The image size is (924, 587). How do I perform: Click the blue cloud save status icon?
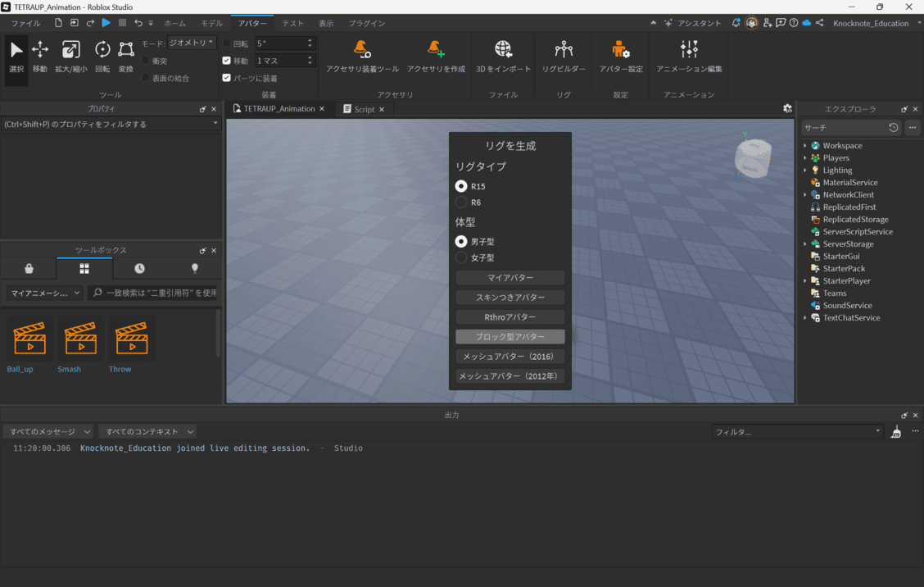(807, 23)
